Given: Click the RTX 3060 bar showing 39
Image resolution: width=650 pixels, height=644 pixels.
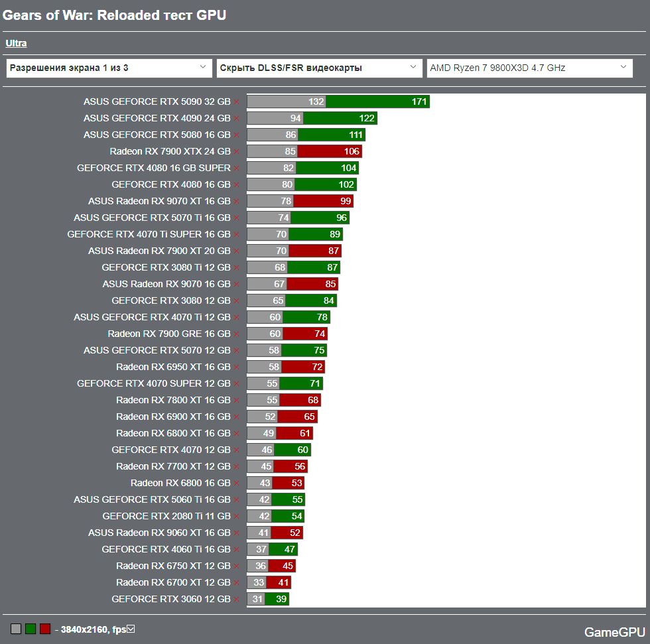Looking at the screenshot, I should click(x=277, y=599).
